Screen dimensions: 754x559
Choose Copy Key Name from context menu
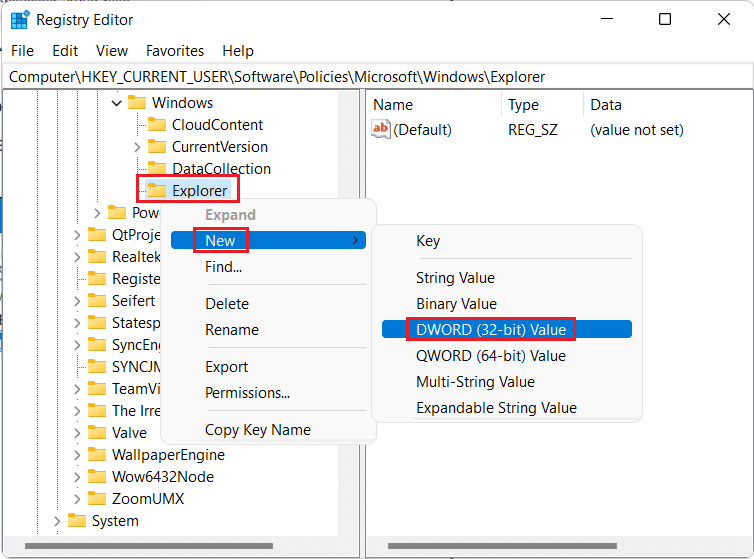268,429
